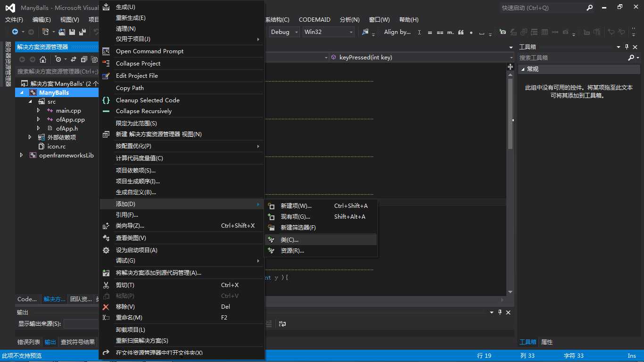Pin the 工具箱 panel with pushpin icon
This screenshot has width=644, height=362.
coord(627,47)
